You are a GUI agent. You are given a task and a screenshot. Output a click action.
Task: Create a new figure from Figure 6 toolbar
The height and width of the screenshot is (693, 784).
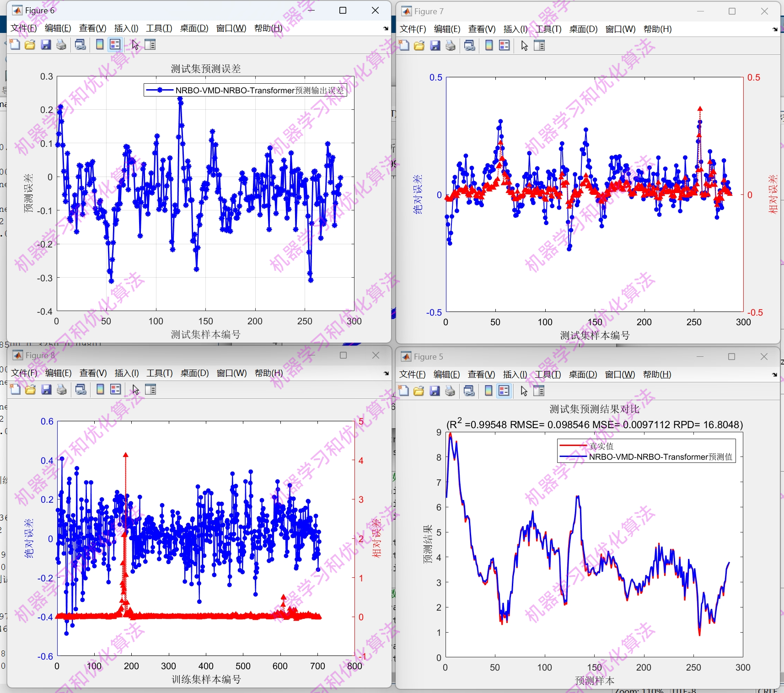click(15, 44)
